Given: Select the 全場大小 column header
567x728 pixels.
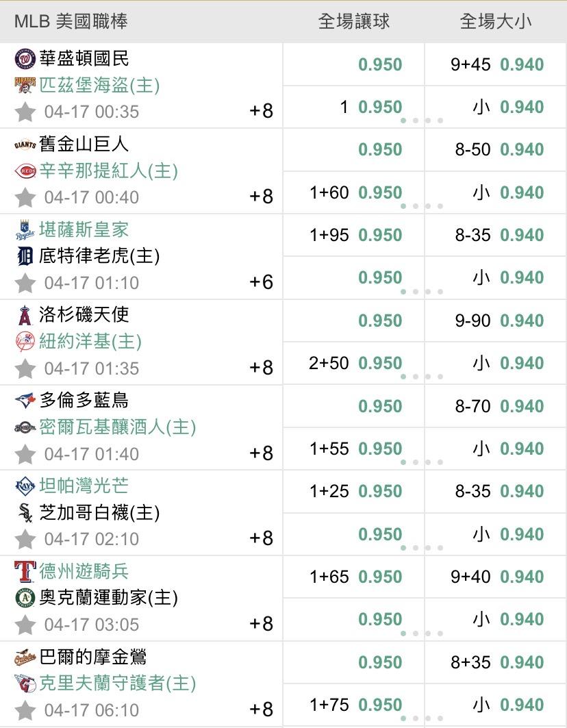Looking at the screenshot, I should [x=496, y=21].
